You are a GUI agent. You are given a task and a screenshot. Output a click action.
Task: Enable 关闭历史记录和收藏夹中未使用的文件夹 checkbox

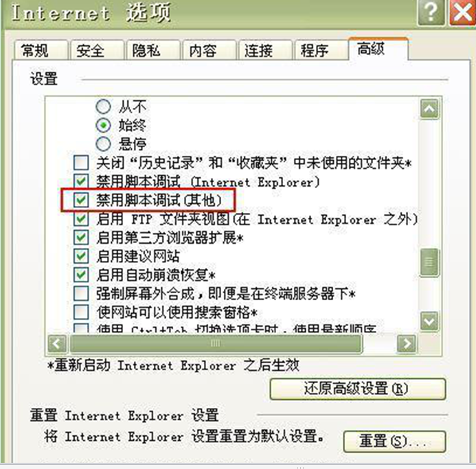click(x=81, y=163)
